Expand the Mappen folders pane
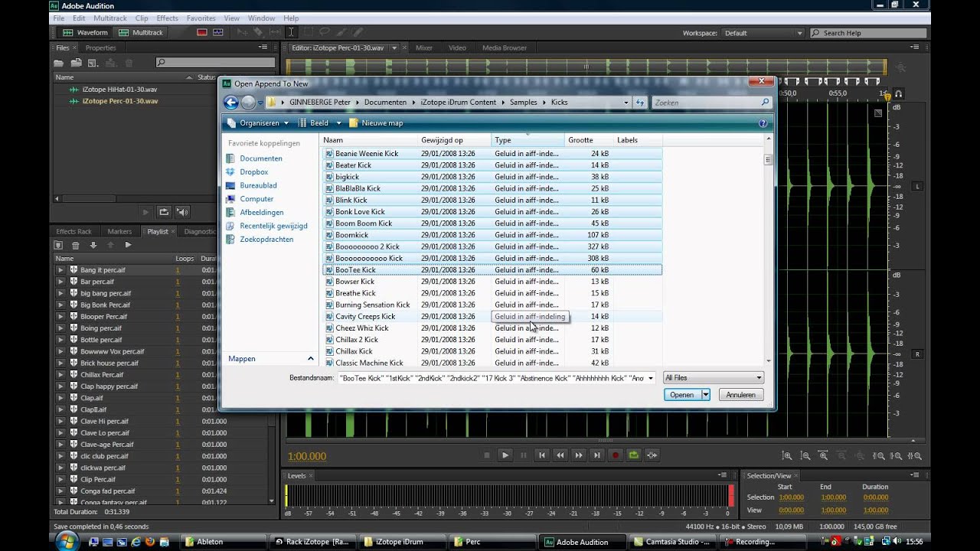The height and width of the screenshot is (551, 980). pos(311,358)
